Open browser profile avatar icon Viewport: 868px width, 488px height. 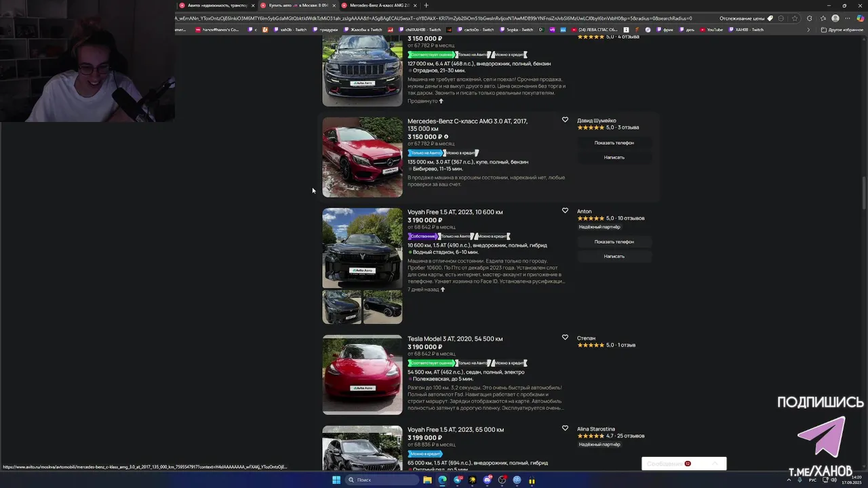click(x=835, y=18)
